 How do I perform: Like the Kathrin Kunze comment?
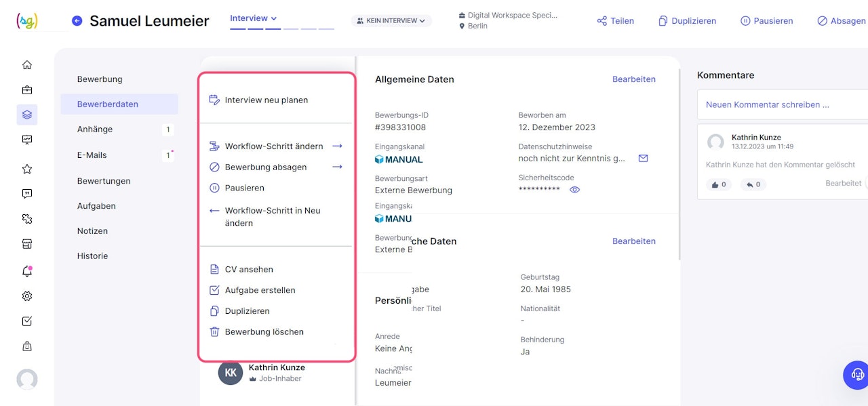(x=718, y=184)
